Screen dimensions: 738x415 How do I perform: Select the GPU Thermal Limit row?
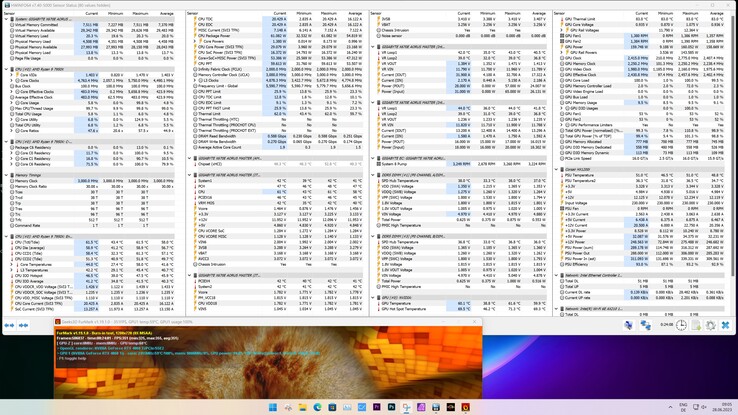coord(642,19)
